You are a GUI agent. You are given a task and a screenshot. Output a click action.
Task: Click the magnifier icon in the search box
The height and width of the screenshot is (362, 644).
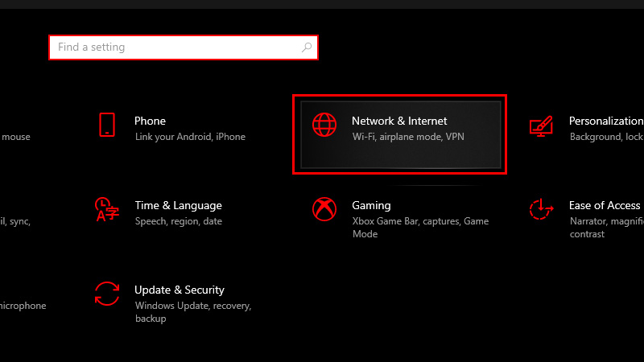point(307,47)
